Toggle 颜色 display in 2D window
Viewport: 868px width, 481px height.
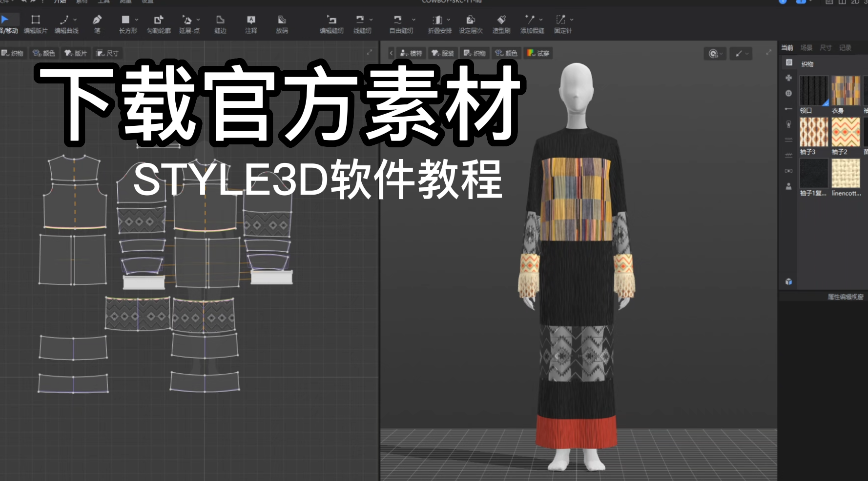[44, 53]
